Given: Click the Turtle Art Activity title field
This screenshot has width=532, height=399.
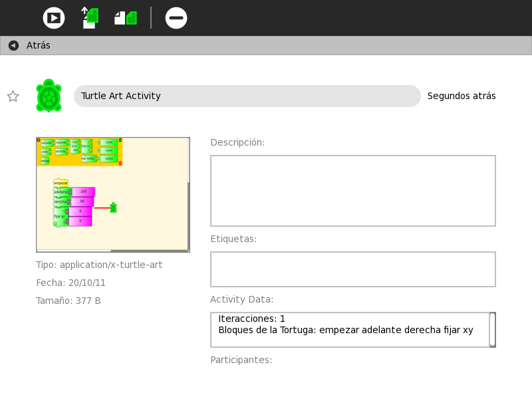Looking at the screenshot, I should 247,96.
